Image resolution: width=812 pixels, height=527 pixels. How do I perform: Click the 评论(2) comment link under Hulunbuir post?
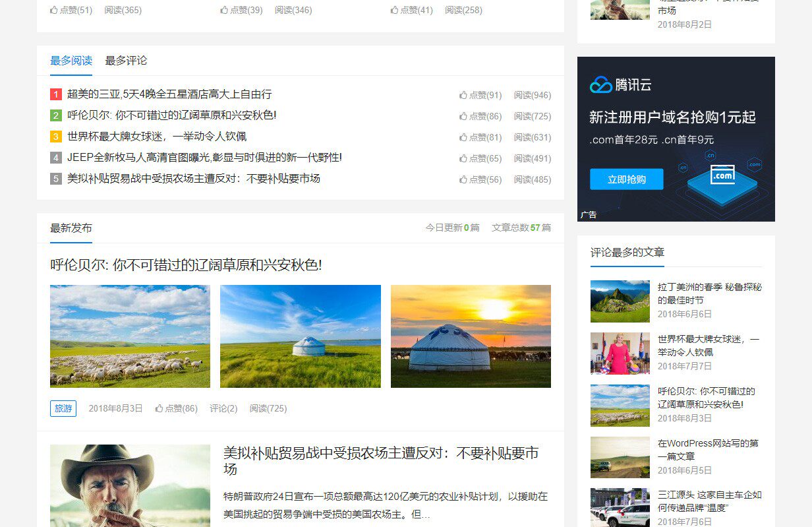222,408
